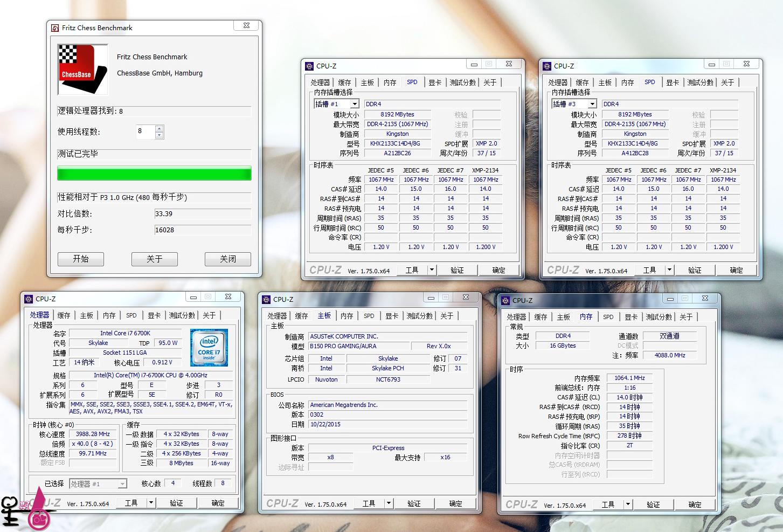Click 确定 button in memory CPU-Z window
Image resolution: width=783 pixels, height=532 pixels.
click(x=695, y=505)
